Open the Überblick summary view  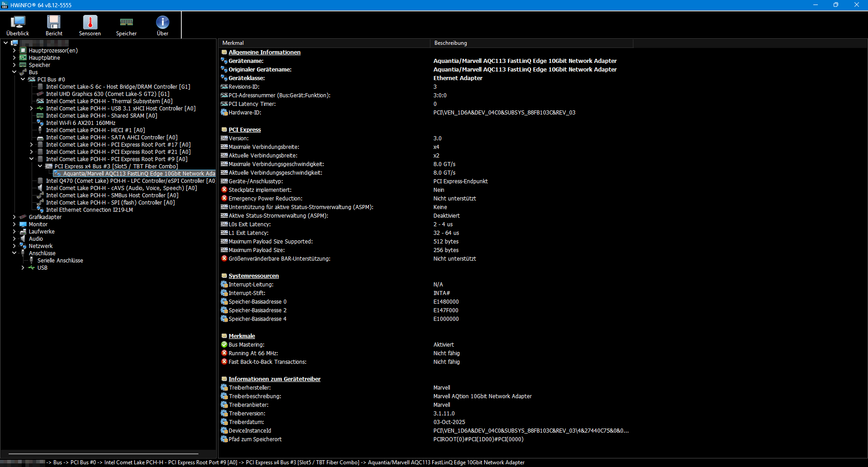[18, 25]
